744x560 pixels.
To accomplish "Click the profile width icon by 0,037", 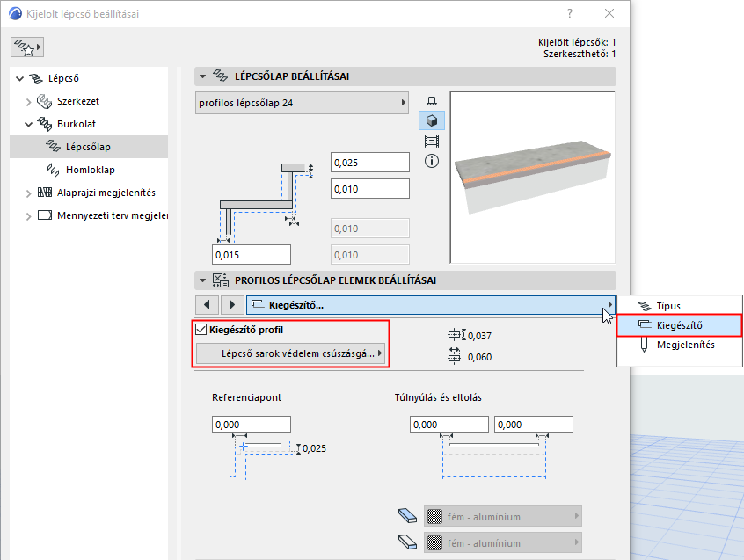I will coord(456,335).
